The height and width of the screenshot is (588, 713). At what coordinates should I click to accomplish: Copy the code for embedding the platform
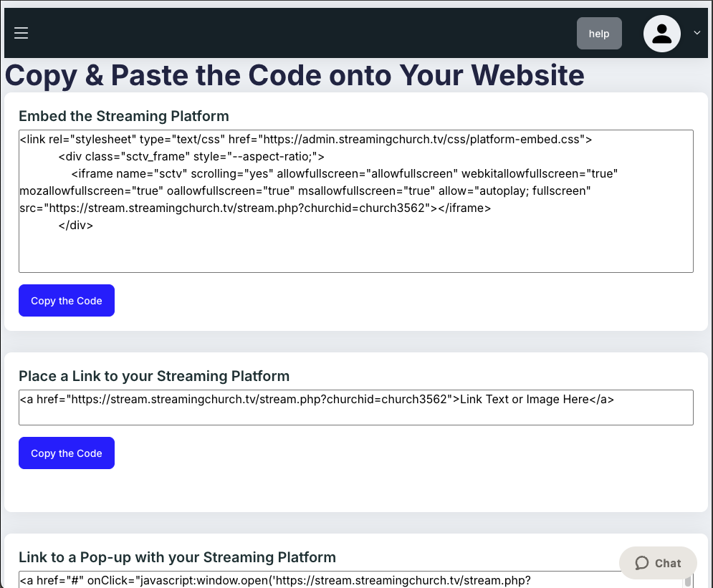[x=67, y=301]
